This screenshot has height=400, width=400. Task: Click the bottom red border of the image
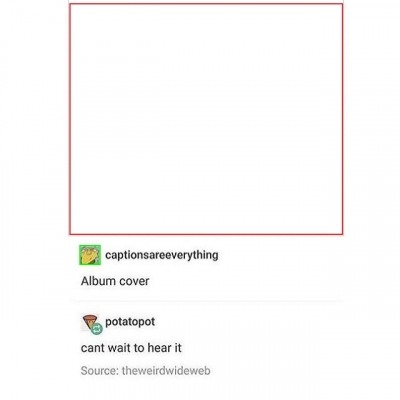[x=206, y=234]
